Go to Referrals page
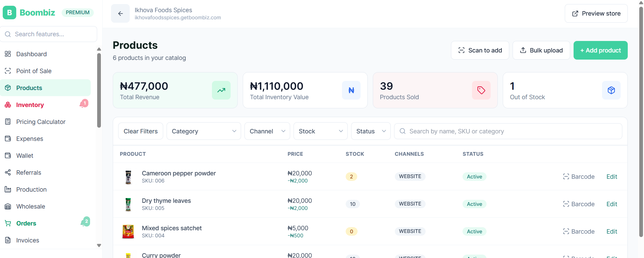 tap(45, 173)
